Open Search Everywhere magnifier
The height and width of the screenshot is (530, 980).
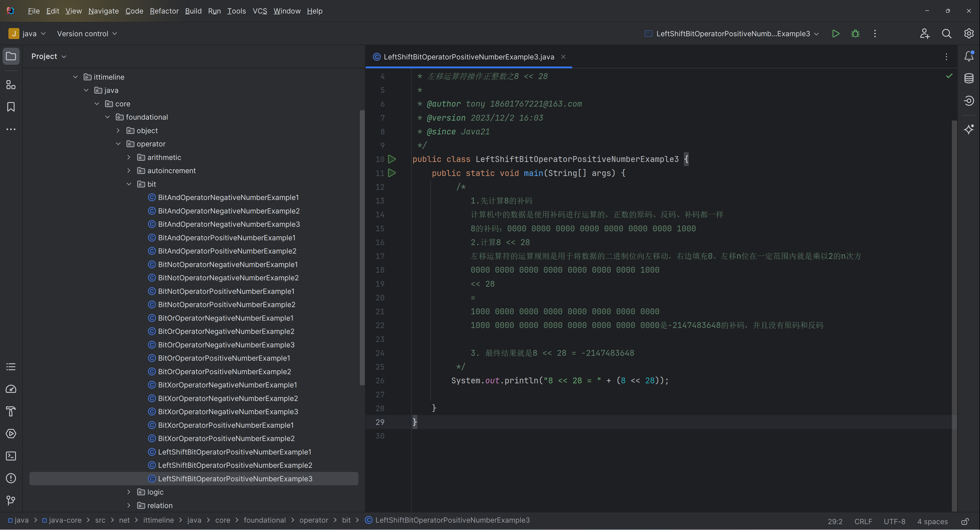[x=947, y=33]
